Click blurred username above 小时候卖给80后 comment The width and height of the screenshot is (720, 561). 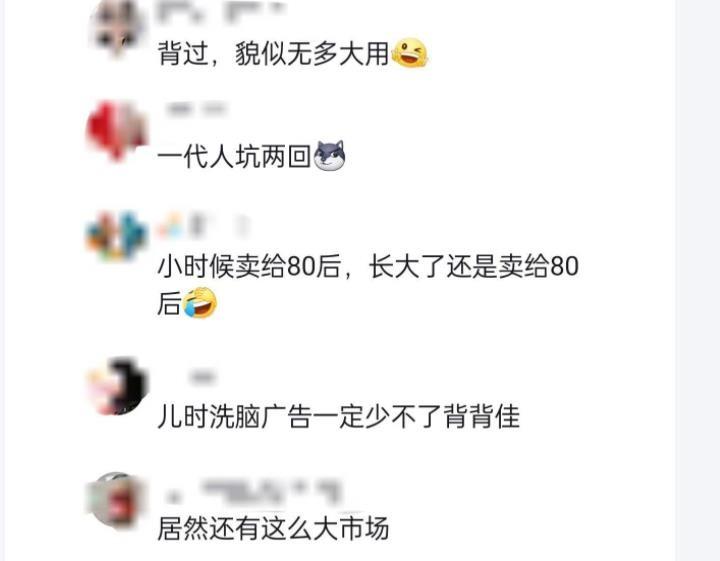203,226
